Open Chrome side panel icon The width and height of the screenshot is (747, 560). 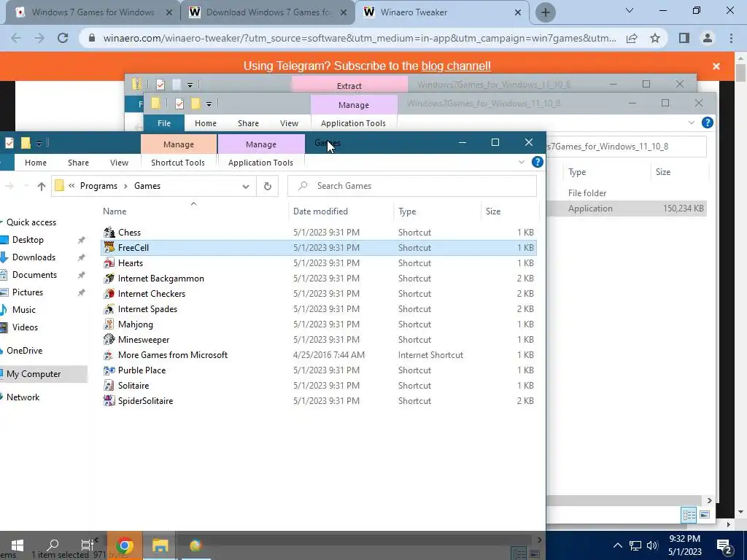pyautogui.click(x=684, y=38)
